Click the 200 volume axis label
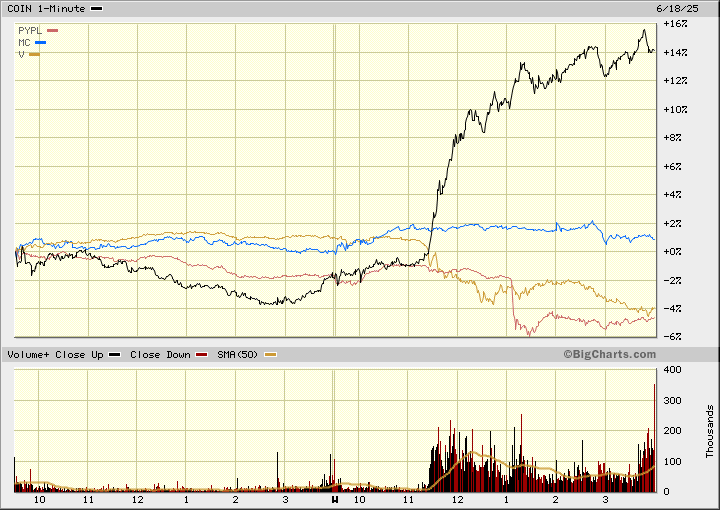 coord(673,431)
